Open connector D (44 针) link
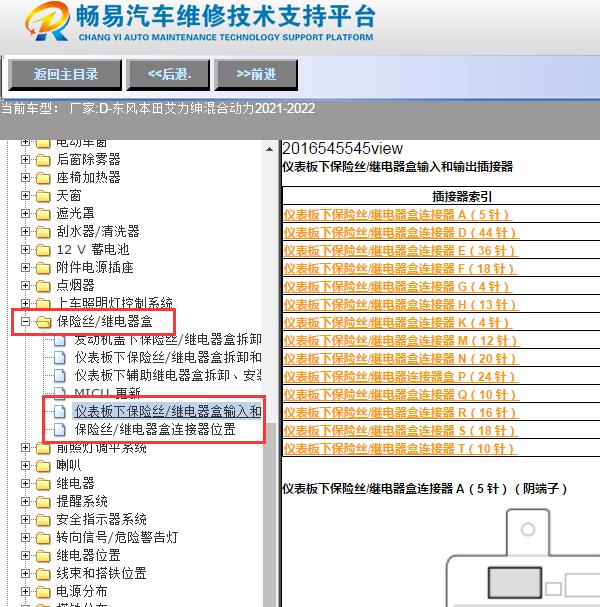This screenshot has width=600, height=607. click(401, 233)
